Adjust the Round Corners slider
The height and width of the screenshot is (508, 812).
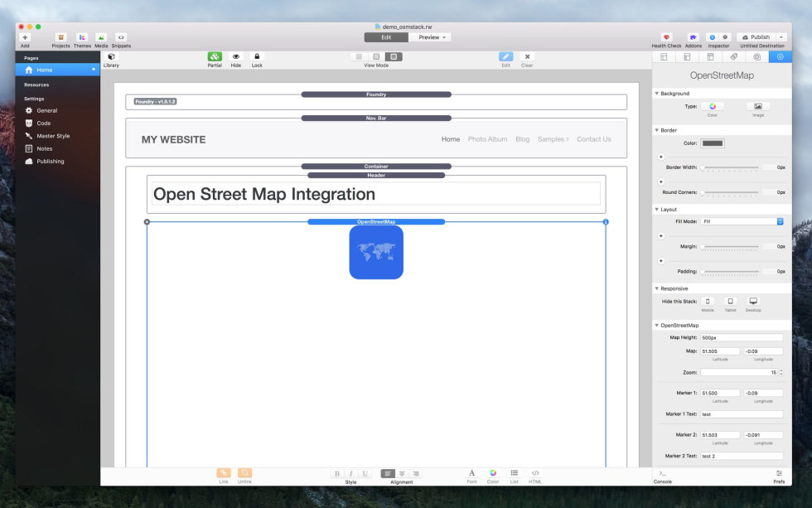click(730, 192)
